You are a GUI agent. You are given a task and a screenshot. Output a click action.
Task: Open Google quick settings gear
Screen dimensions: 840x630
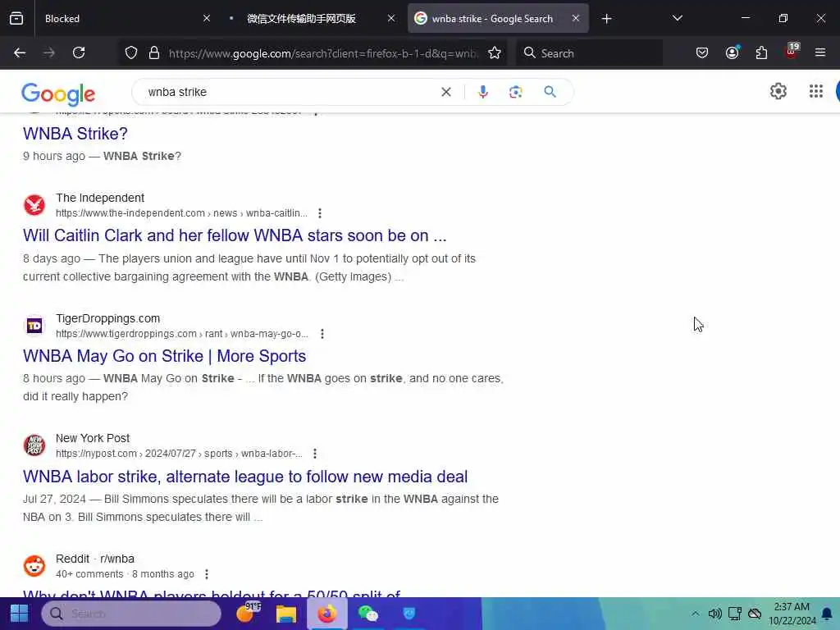pyautogui.click(x=778, y=91)
